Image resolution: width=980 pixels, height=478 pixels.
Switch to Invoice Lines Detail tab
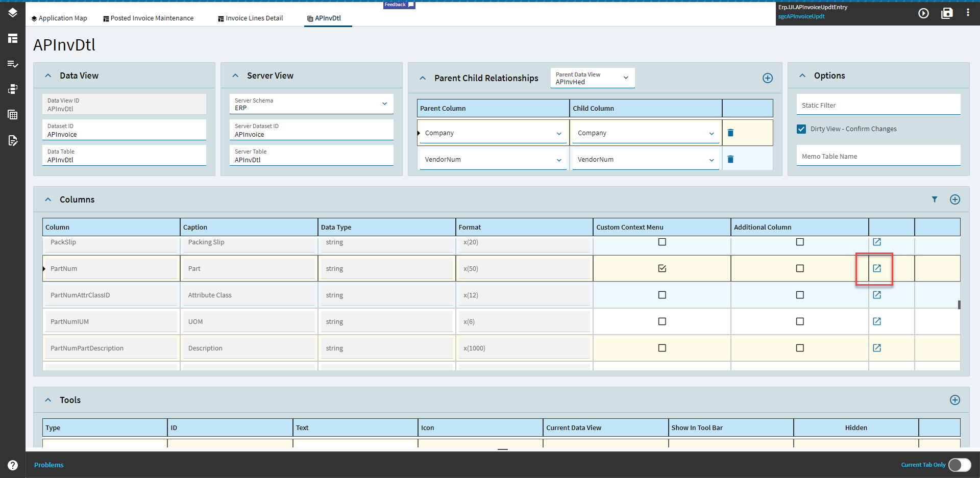(x=250, y=18)
